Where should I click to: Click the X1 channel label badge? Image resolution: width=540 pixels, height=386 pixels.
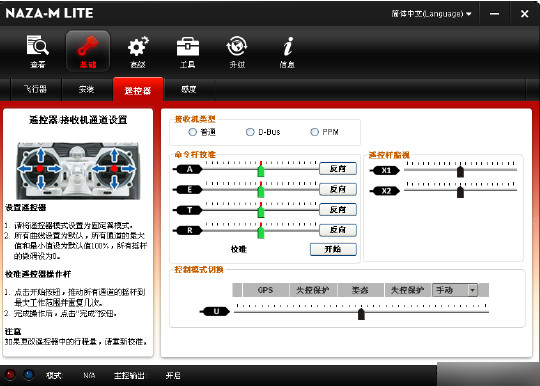(385, 170)
